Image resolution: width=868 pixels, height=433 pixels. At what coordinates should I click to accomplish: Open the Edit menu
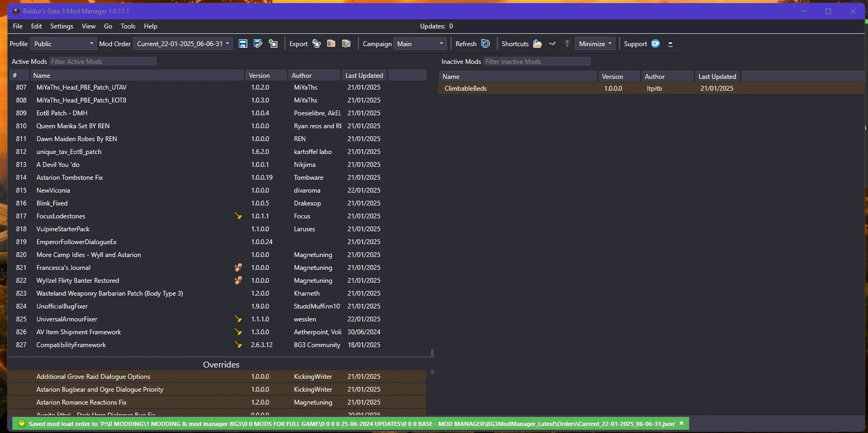36,26
